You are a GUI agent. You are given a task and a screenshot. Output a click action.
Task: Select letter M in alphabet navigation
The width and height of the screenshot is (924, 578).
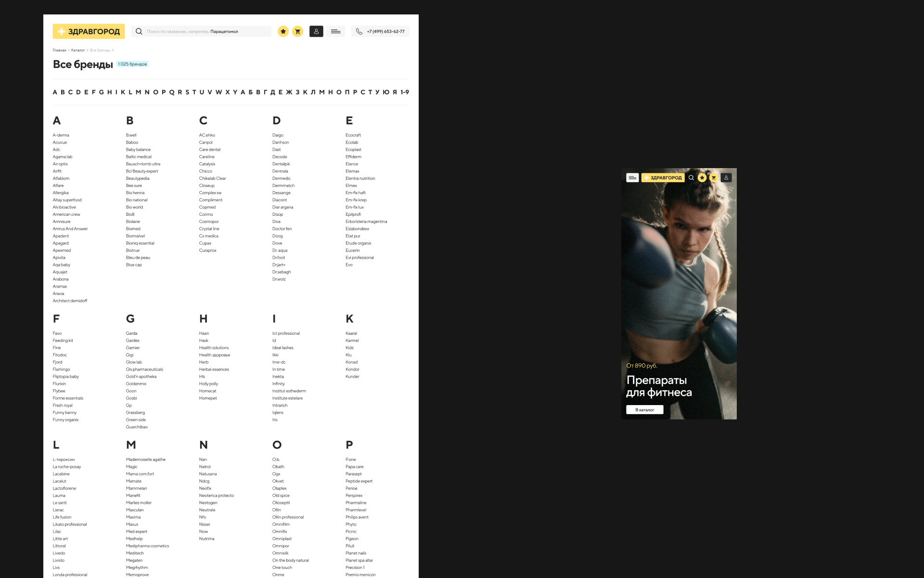coord(138,92)
